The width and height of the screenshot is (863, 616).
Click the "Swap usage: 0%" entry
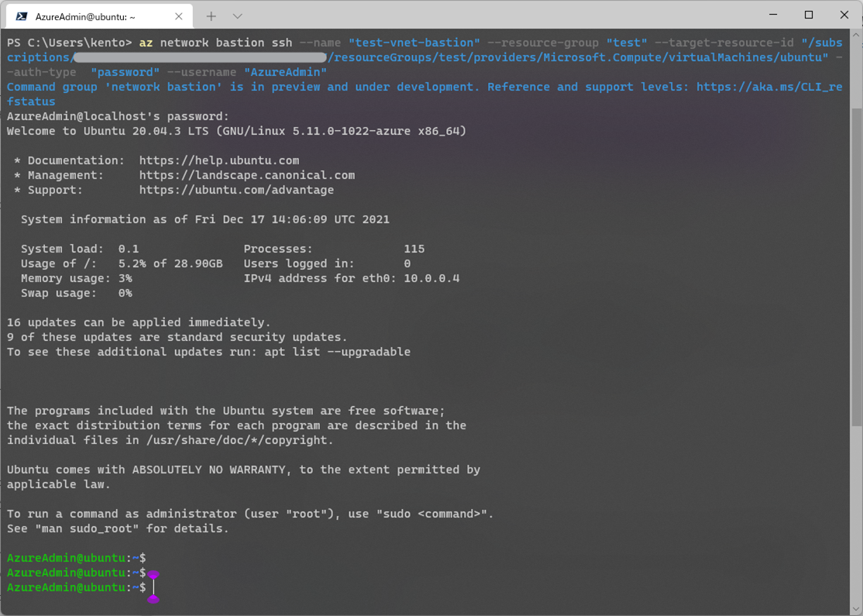(x=77, y=294)
